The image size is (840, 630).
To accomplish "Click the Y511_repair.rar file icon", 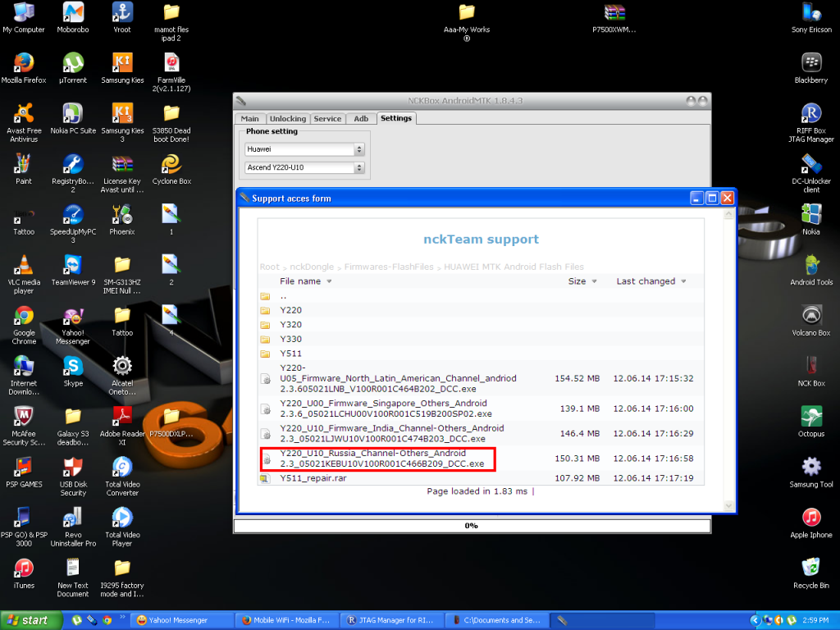I will pos(265,478).
